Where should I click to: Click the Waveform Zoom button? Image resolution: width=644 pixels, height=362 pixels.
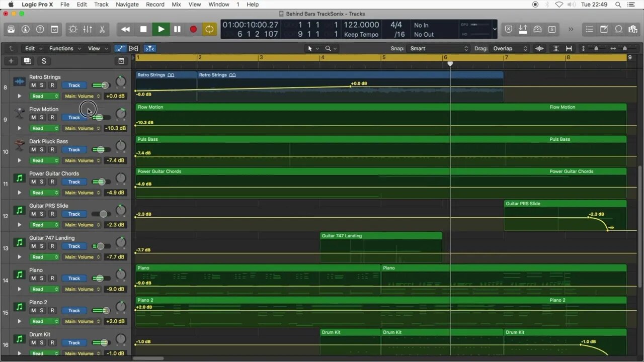(539, 48)
